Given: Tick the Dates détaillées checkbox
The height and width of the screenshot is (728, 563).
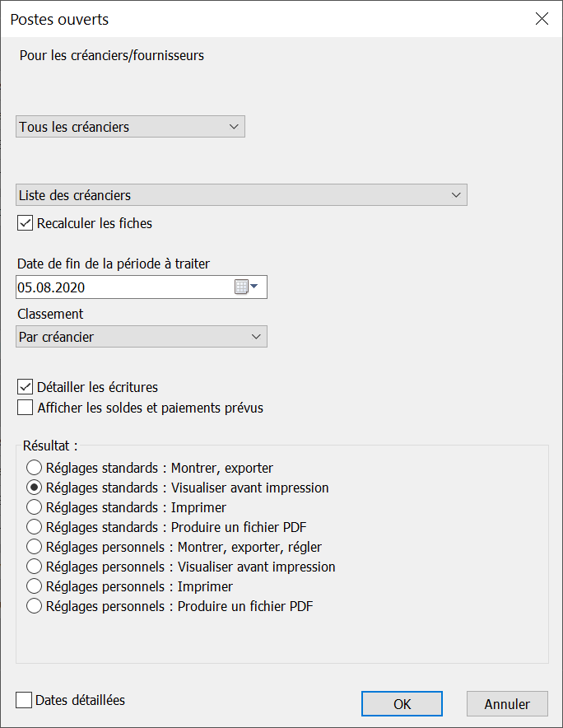Looking at the screenshot, I should [x=24, y=700].
